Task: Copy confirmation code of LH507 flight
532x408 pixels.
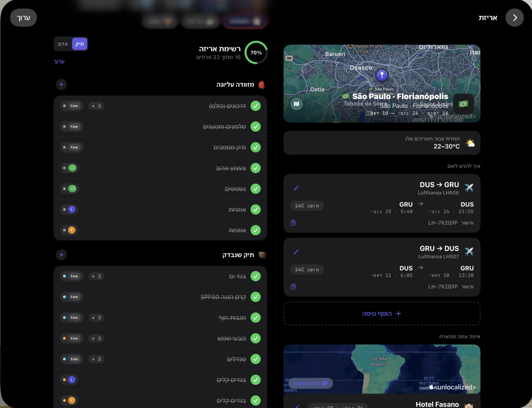Action: (x=293, y=287)
